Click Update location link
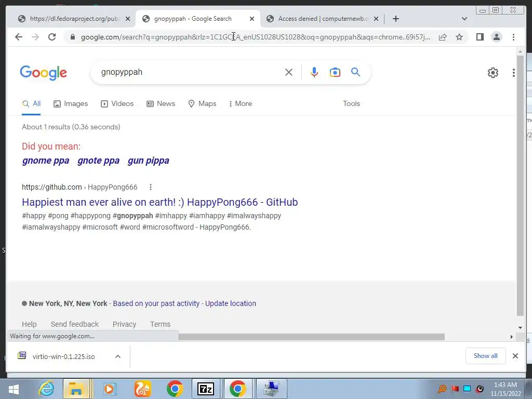This screenshot has height=399, width=532. (x=230, y=303)
